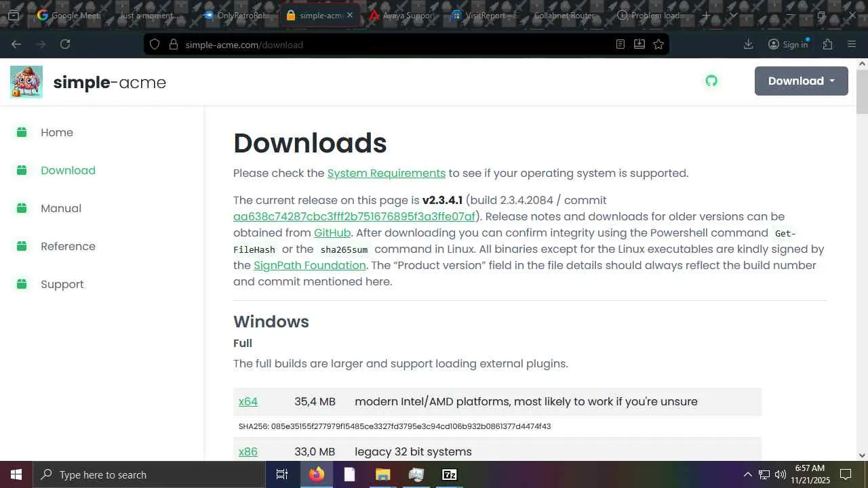The width and height of the screenshot is (868, 488).
Task: Open Firefox View recent browsing button
Action: 14,15
